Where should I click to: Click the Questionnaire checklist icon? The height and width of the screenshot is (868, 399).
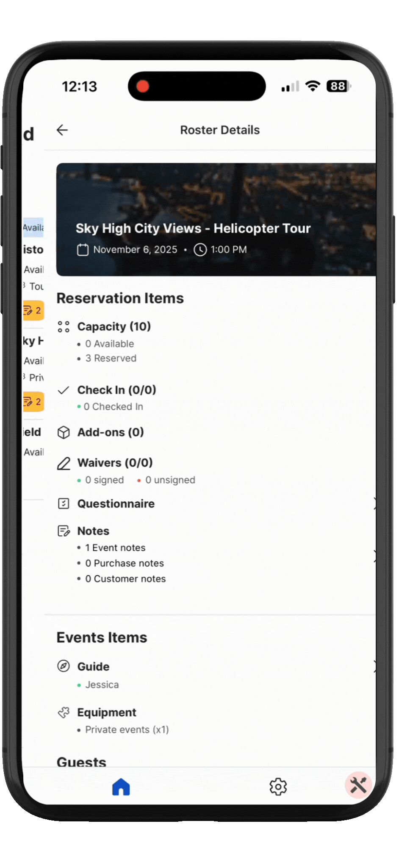[x=64, y=504]
